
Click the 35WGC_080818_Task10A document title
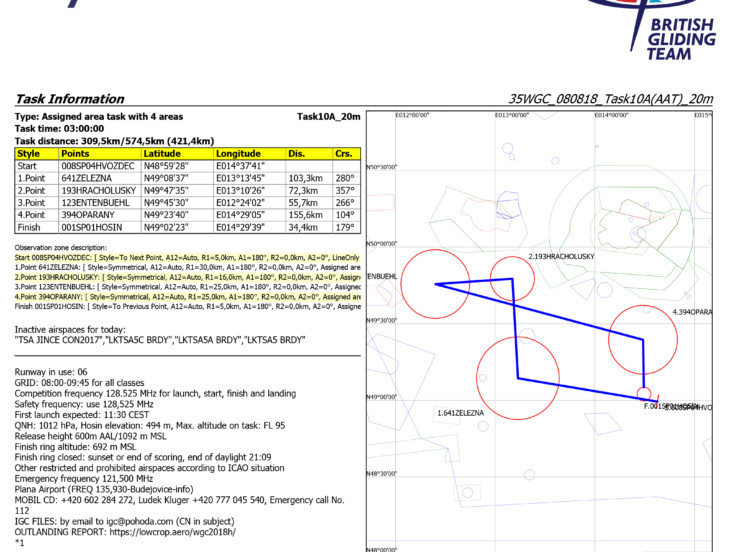coord(611,99)
